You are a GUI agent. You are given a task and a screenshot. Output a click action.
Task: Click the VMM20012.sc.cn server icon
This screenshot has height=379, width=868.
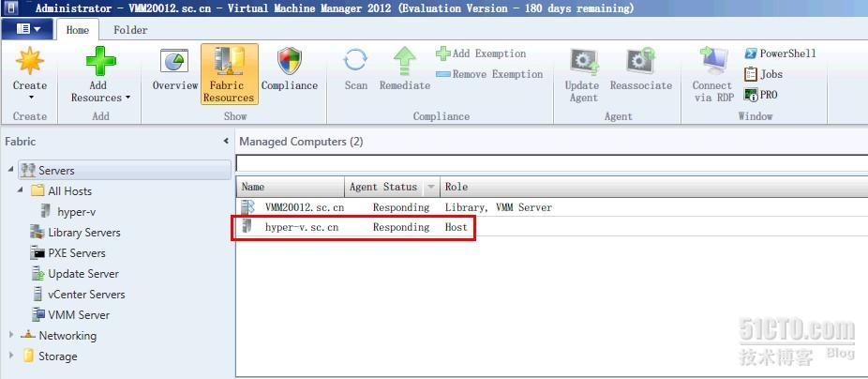point(248,207)
